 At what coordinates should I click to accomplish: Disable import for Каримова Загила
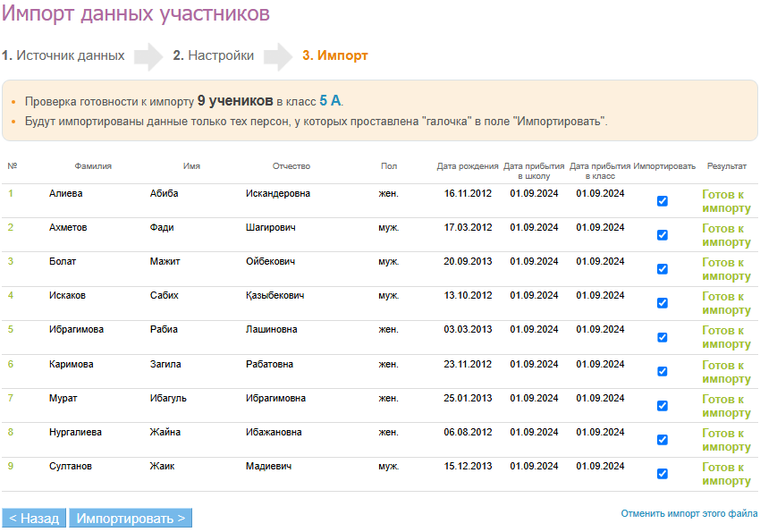click(663, 371)
